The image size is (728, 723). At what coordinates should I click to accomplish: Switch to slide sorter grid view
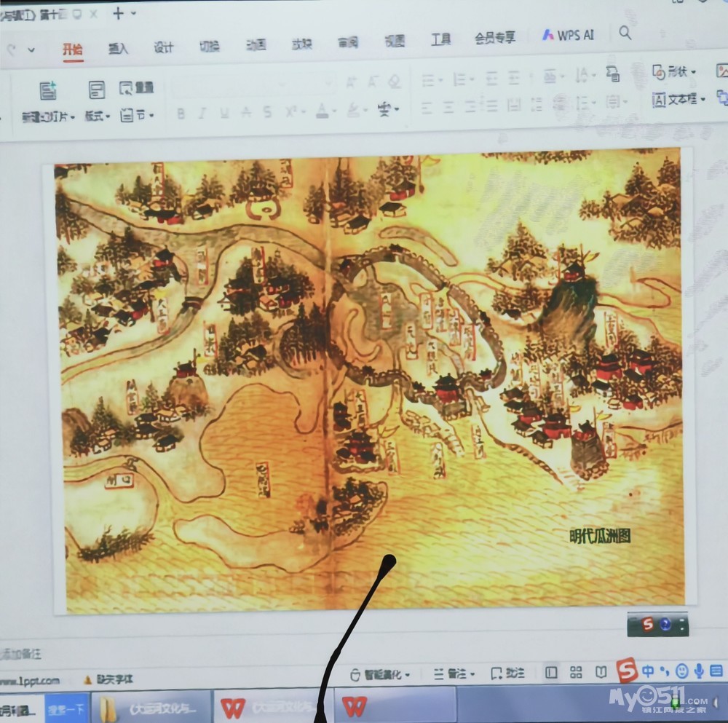(576, 672)
